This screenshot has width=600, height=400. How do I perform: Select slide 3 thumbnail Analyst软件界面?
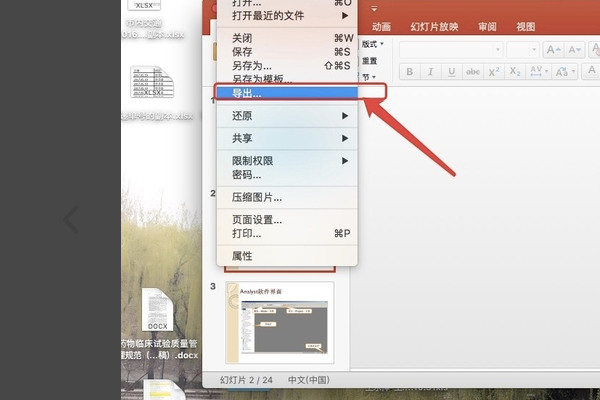point(280,323)
